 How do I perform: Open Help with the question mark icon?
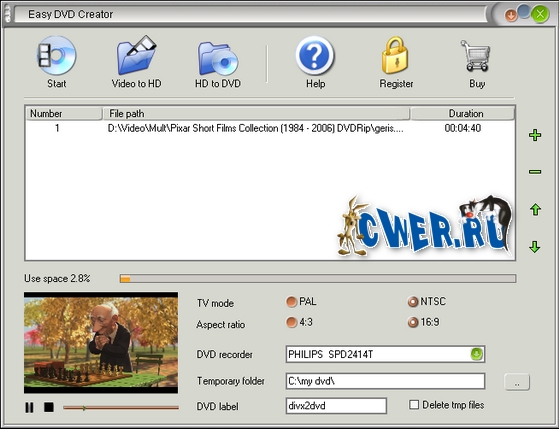pyautogui.click(x=315, y=56)
